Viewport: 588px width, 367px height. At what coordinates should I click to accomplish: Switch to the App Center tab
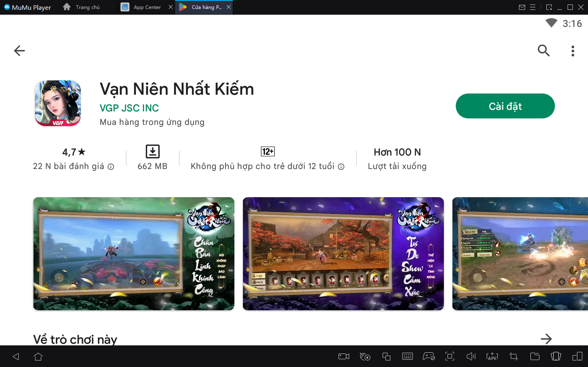147,7
